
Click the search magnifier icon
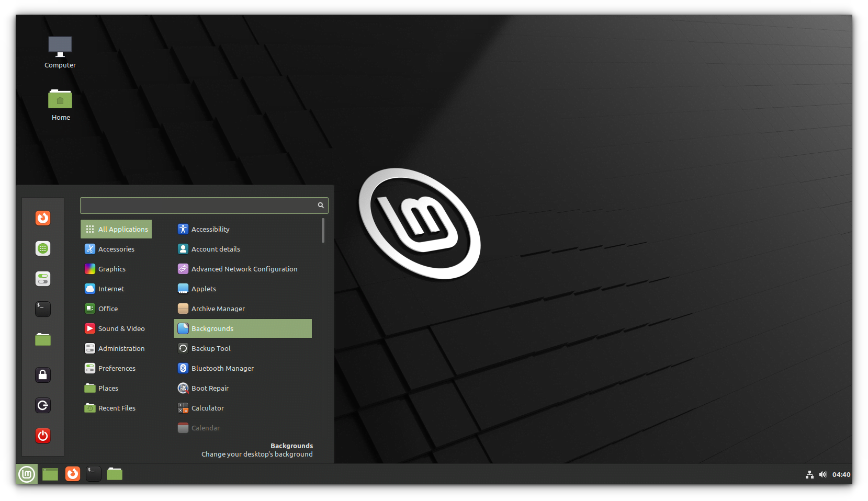tap(320, 205)
